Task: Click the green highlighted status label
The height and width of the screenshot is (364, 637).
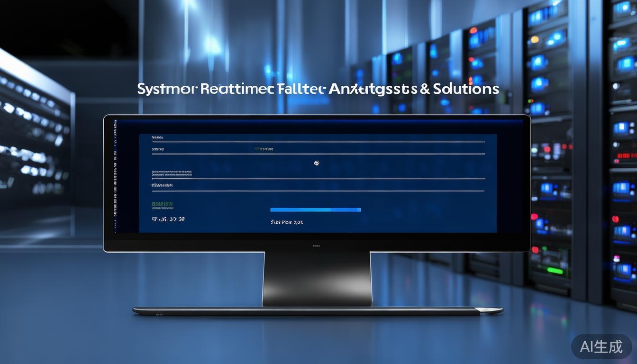Action: (x=162, y=204)
